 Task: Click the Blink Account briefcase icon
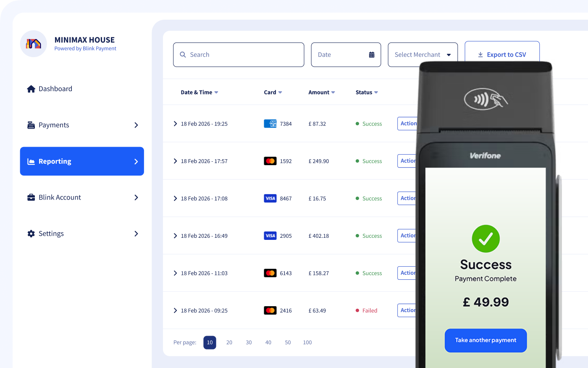31,197
